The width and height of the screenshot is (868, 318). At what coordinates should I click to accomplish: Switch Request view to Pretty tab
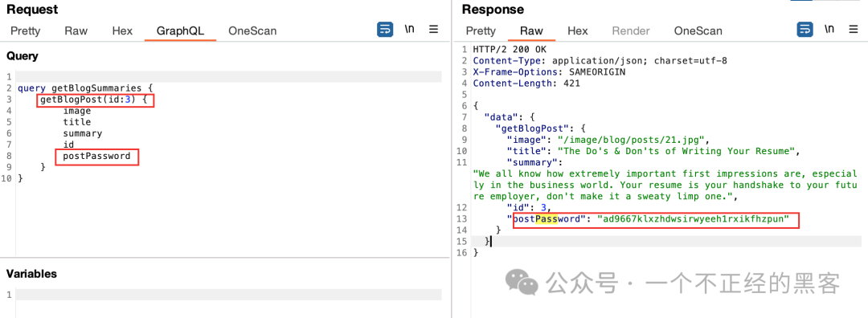(26, 31)
